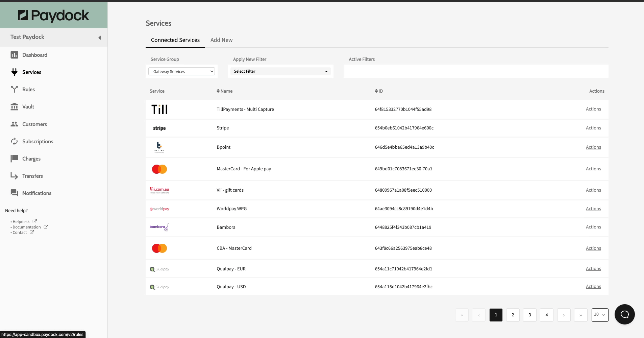
Task: Click the Transfers arrow icon
Action: 14,176
